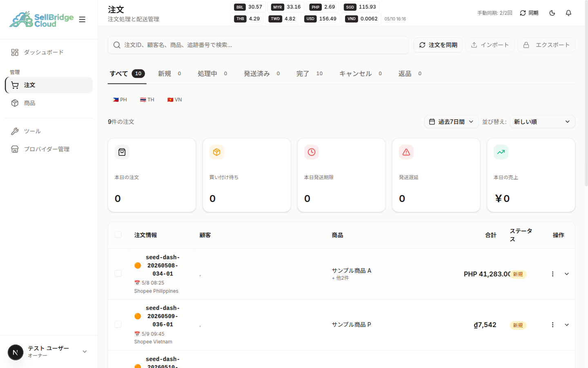
Task: Filter orders by VN flag button
Action: pyautogui.click(x=175, y=100)
